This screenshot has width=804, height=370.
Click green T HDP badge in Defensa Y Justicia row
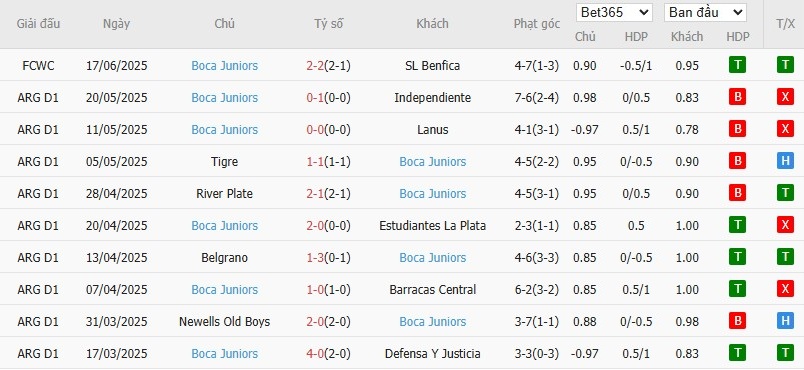pyautogui.click(x=737, y=353)
